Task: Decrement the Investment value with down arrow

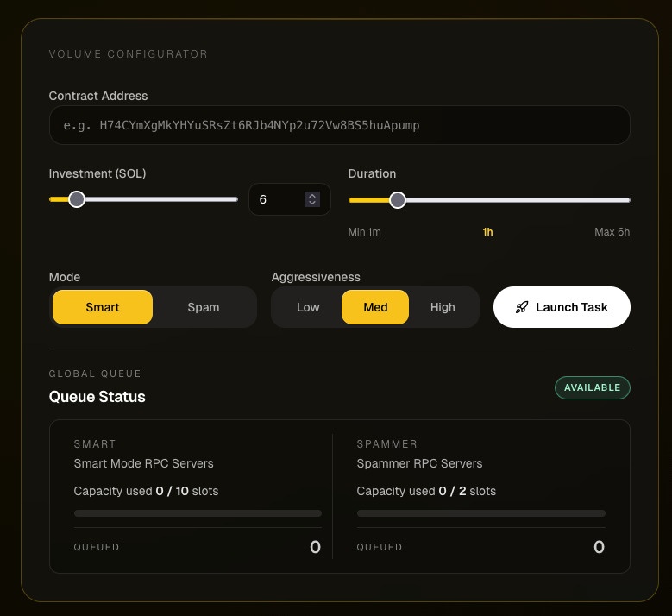Action: (312, 204)
